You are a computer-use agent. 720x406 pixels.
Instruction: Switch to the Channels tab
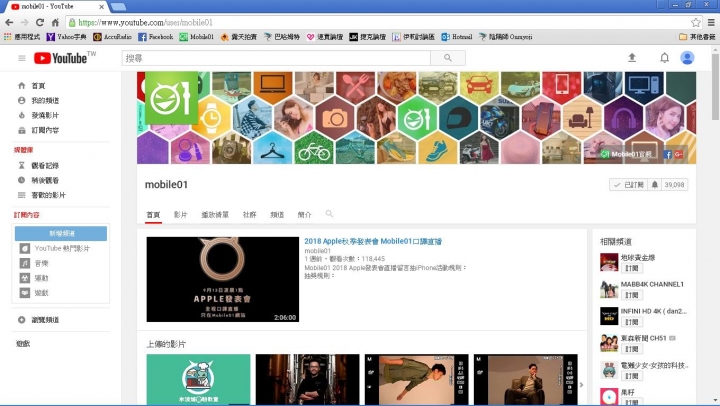pos(277,214)
